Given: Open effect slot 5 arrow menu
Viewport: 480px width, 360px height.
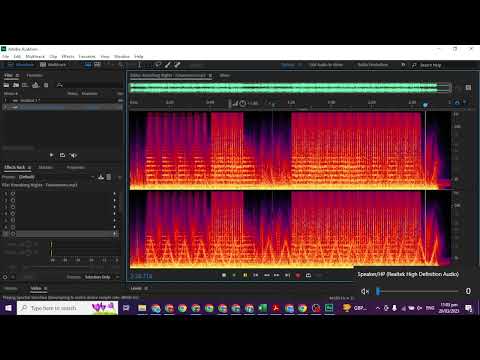Looking at the screenshot, I should pos(114,220).
